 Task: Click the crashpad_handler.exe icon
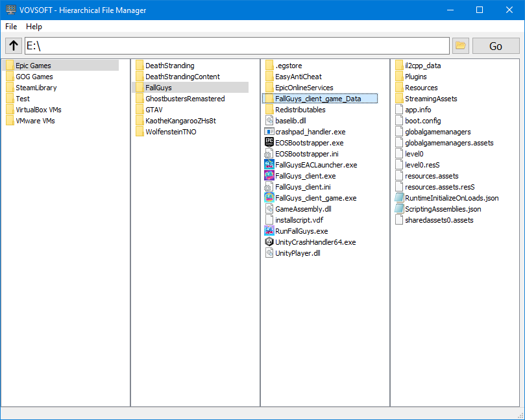(269, 132)
